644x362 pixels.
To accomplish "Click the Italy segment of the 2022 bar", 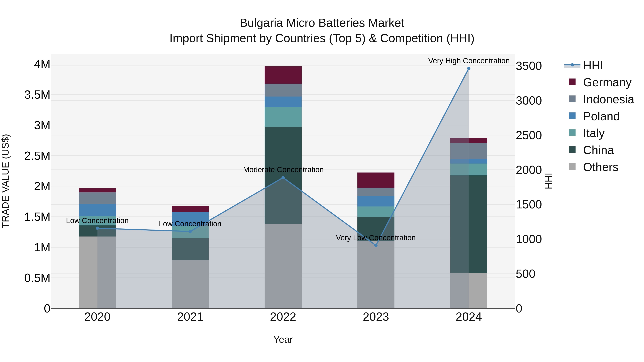I will click(283, 117).
